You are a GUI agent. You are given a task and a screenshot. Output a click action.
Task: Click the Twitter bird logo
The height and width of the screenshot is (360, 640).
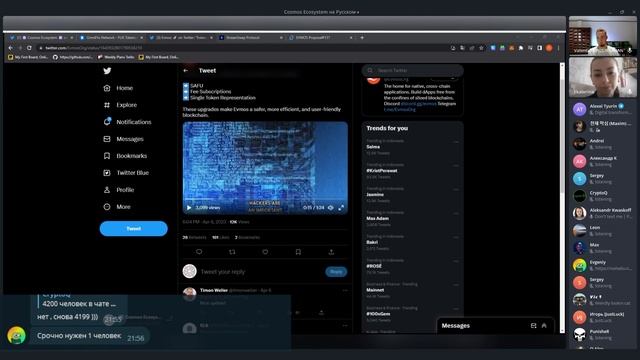[107, 71]
